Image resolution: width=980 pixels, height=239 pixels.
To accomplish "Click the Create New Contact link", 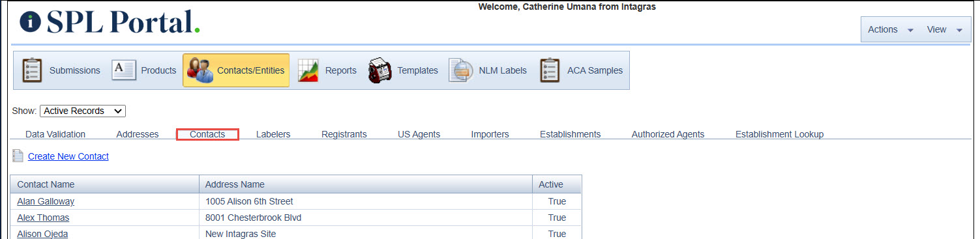I will [68, 156].
